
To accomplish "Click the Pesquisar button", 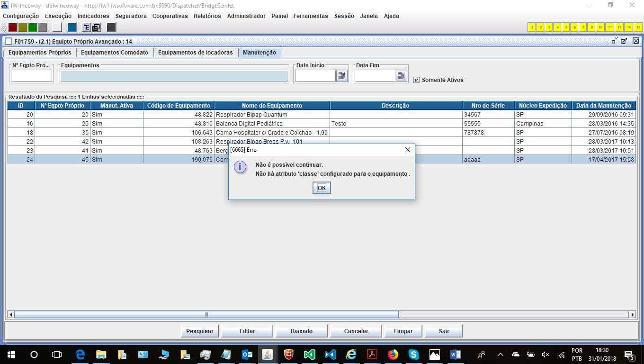I will 199,331.
